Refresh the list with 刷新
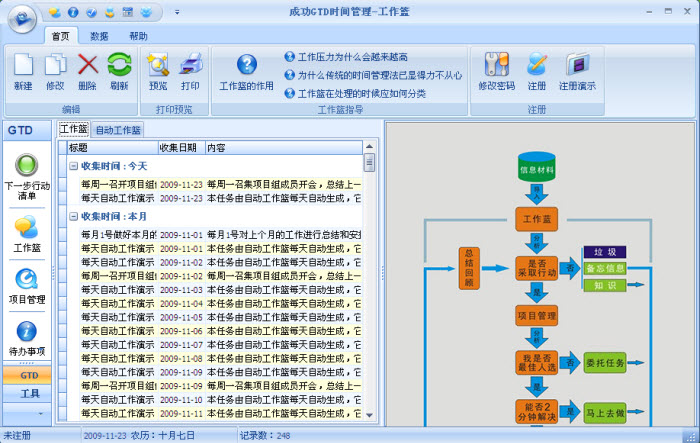This screenshot has height=443, width=700. click(119, 71)
